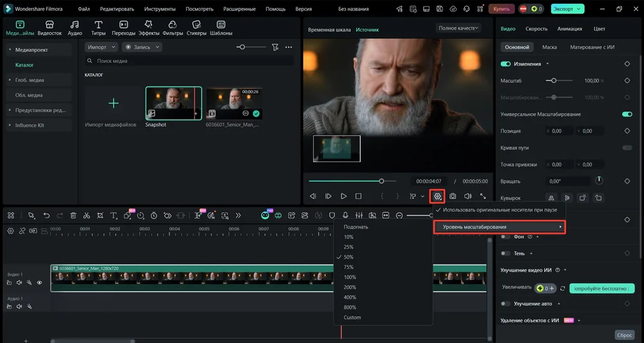
Task: Click the preview settings gear icon
Action: click(438, 196)
